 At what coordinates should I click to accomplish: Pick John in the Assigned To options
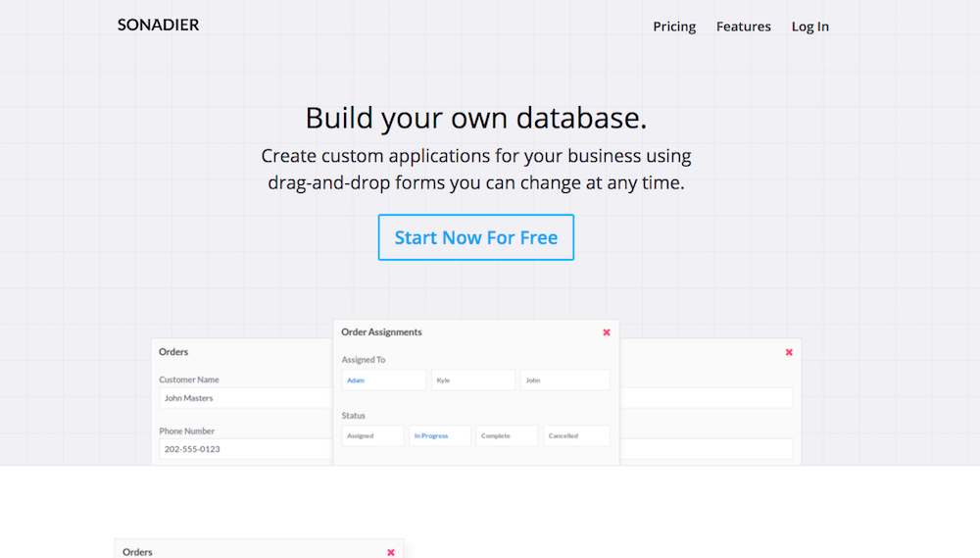coord(564,380)
